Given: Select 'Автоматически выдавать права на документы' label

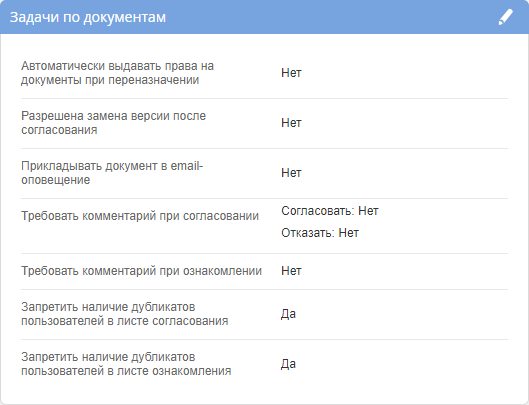Looking at the screenshot, I should tap(117, 73).
